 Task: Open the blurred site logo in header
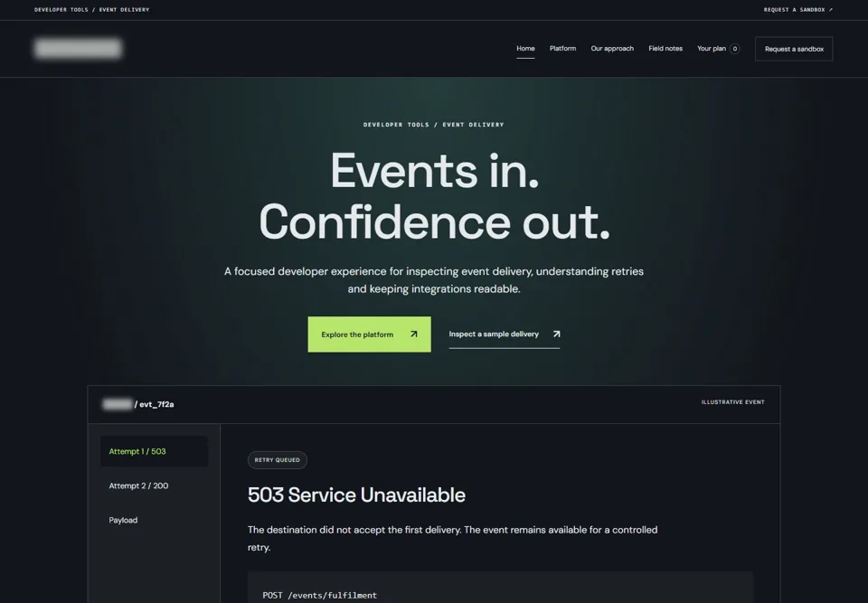click(78, 48)
